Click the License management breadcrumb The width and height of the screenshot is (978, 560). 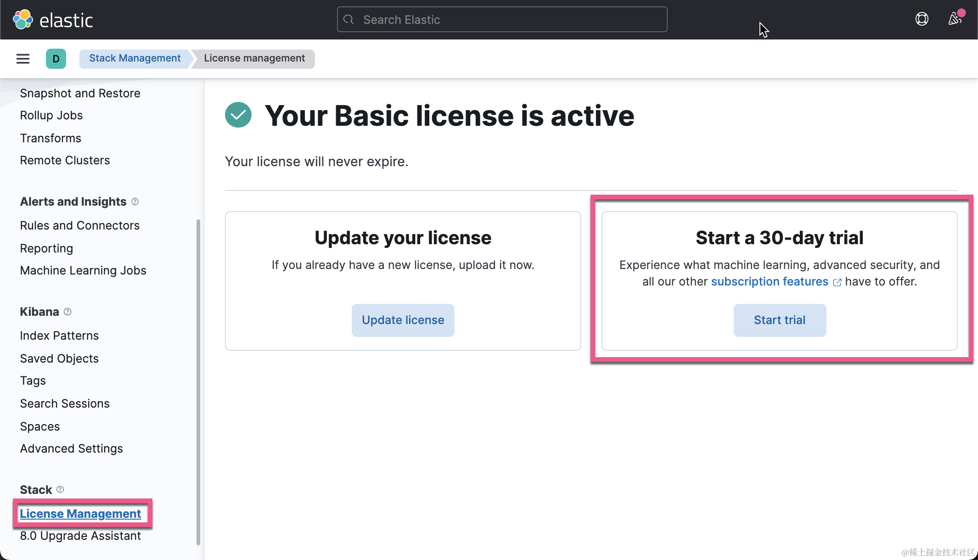tap(253, 58)
